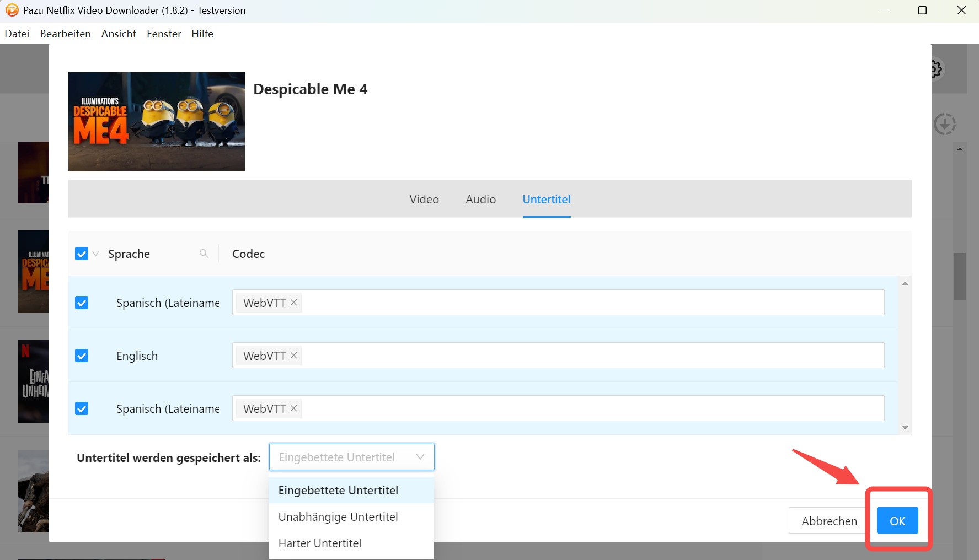This screenshot has height=560, width=979.
Task: Open the download queue icon
Action: coord(945,124)
